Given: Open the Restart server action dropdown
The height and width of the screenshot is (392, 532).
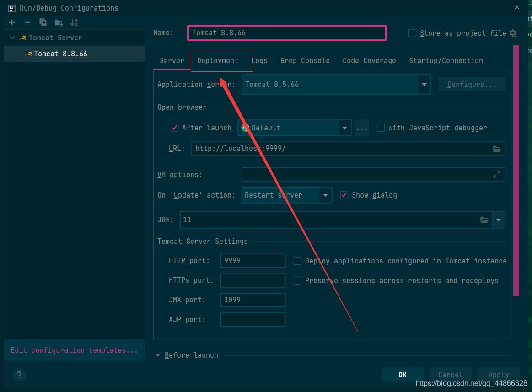Looking at the screenshot, I should click(x=325, y=195).
